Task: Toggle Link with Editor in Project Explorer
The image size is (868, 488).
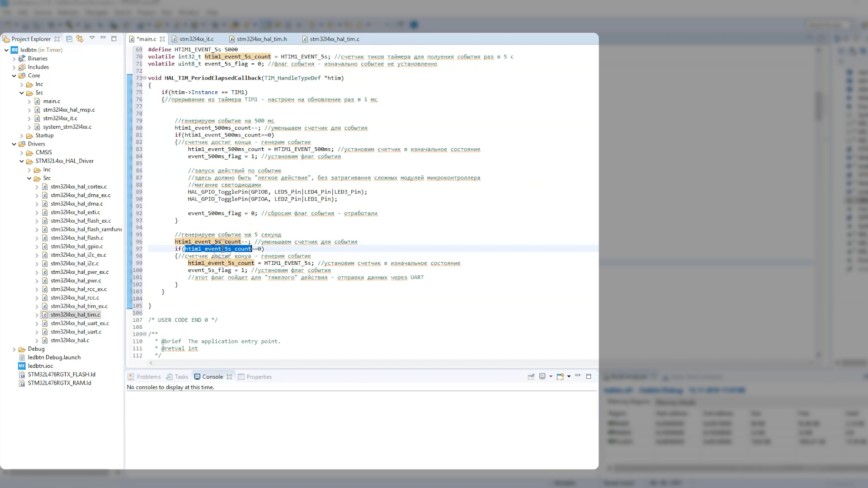Action: coord(80,39)
